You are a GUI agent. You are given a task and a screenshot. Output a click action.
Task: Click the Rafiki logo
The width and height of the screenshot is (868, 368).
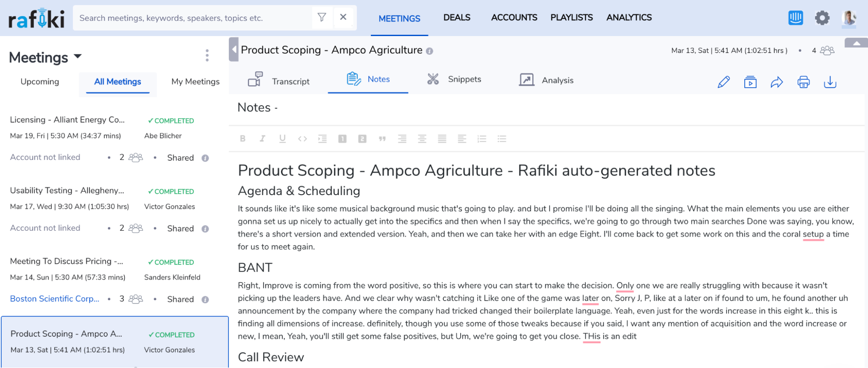tap(36, 18)
